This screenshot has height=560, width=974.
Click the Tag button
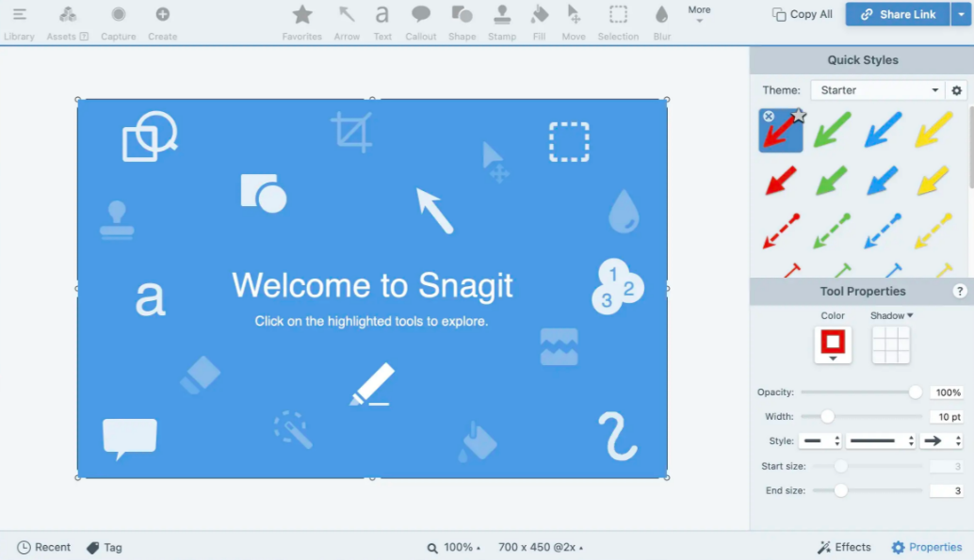tap(104, 547)
